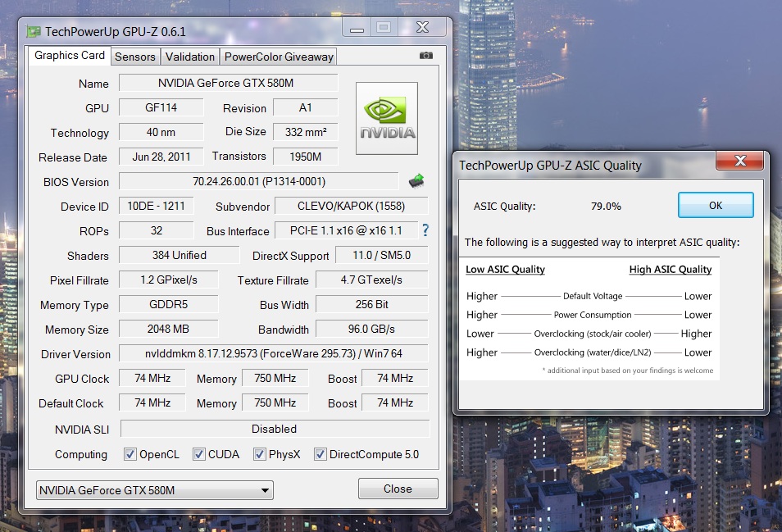Click the Name field NVIDIA GeForce GTX 580M

229,83
